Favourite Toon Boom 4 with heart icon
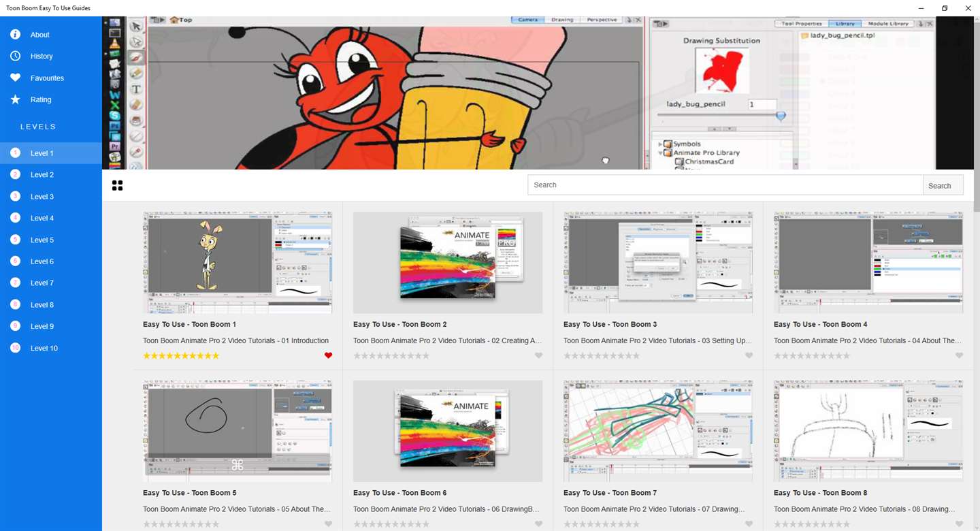The height and width of the screenshot is (531, 980). point(959,355)
